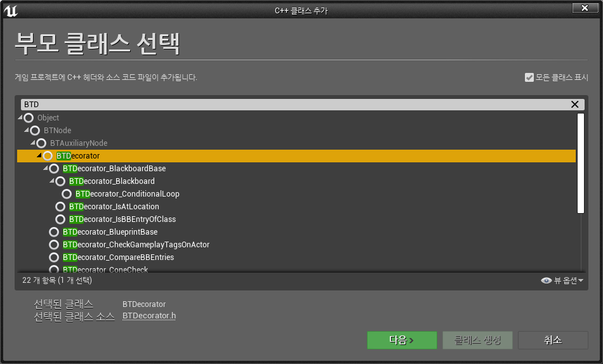The width and height of the screenshot is (603, 364).
Task: Click the BTDecorator_IsBBEntryOfClass circle icon
Action: pos(60,219)
